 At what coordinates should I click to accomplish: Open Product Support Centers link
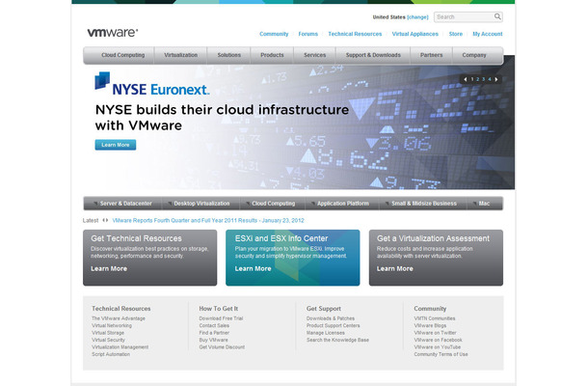pyautogui.click(x=333, y=325)
